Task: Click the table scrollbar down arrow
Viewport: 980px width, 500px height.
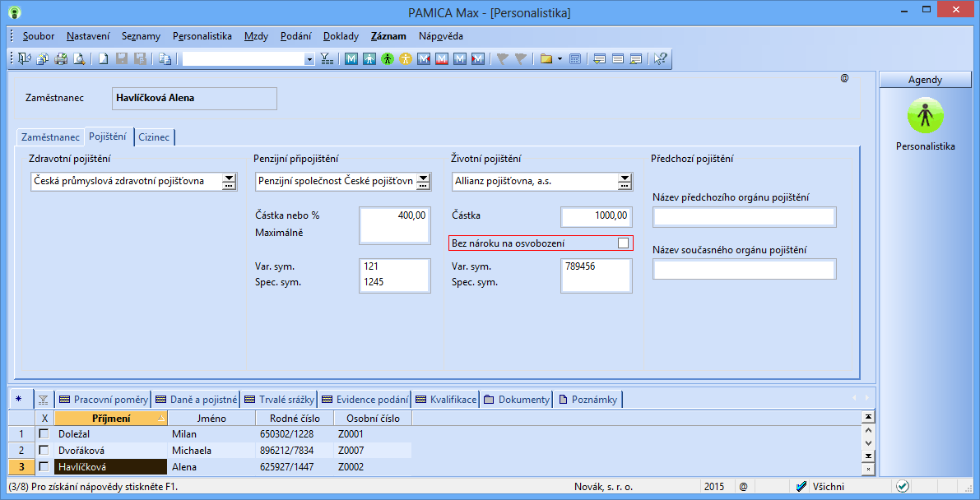Action: [x=867, y=442]
